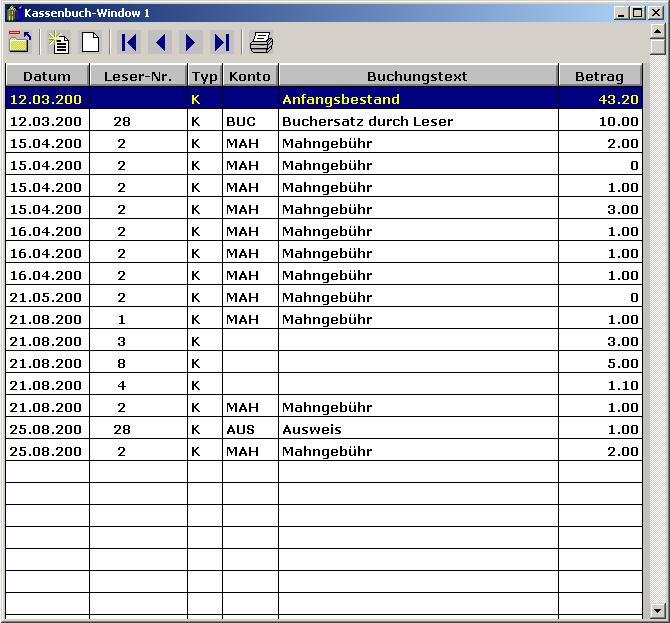Click the 21.05.200 date cell
This screenshot has width=670, height=623.
point(47,297)
